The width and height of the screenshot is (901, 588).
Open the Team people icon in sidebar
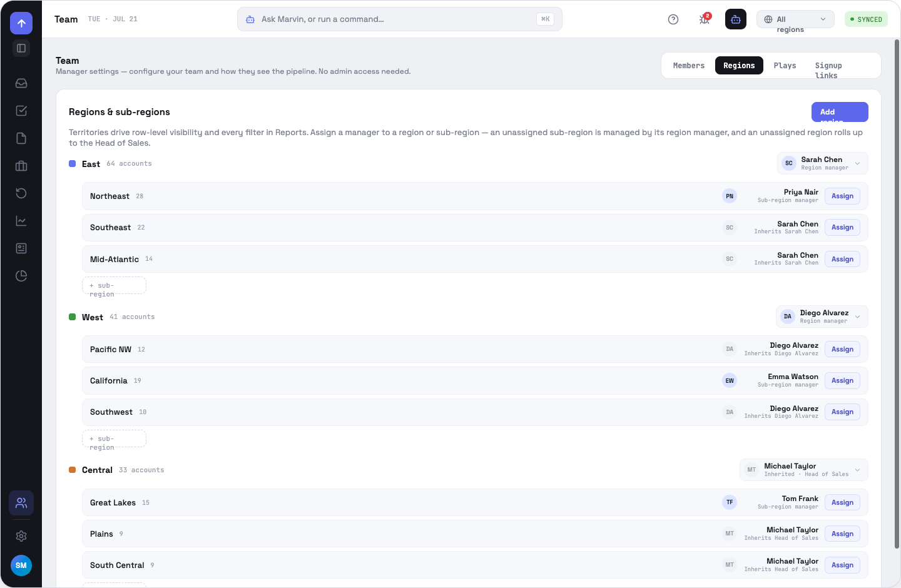pos(21,503)
